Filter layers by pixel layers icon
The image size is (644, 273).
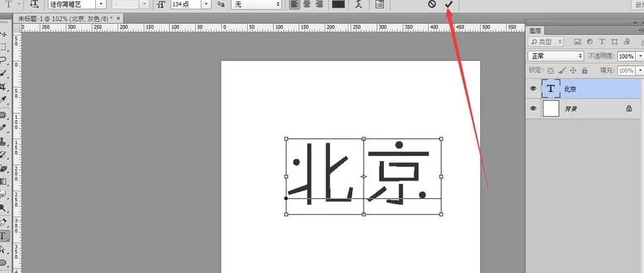pyautogui.click(x=578, y=41)
